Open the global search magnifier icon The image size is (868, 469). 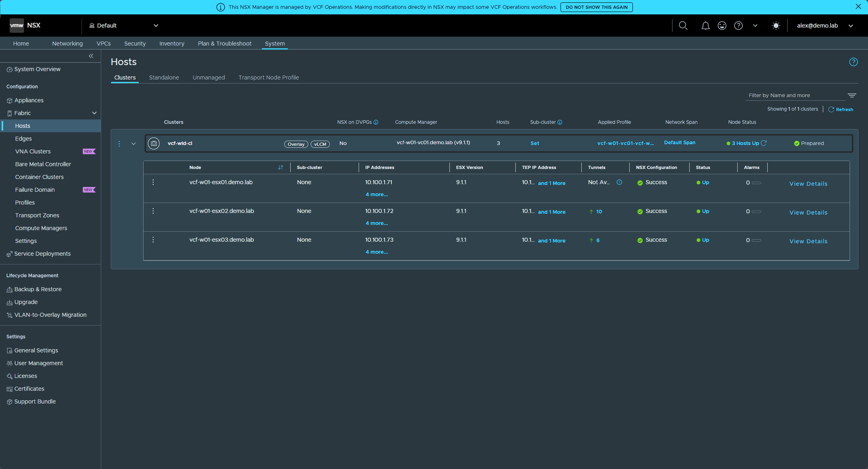pyautogui.click(x=683, y=26)
